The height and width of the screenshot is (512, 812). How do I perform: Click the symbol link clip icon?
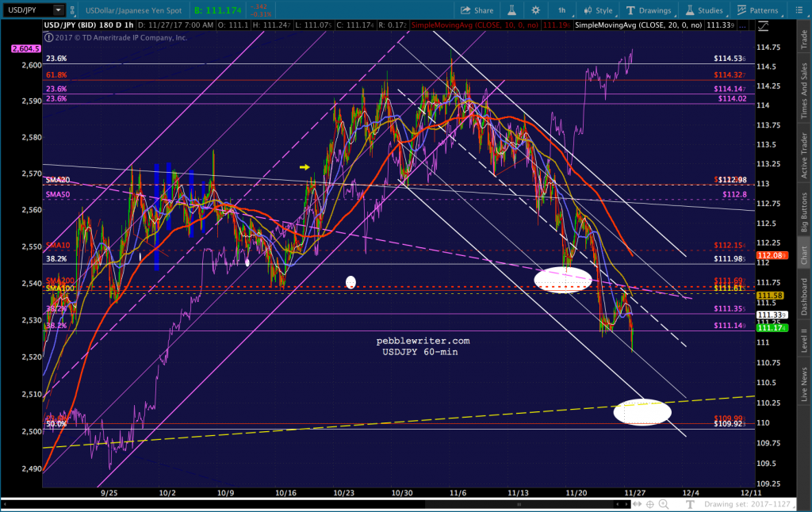point(72,10)
